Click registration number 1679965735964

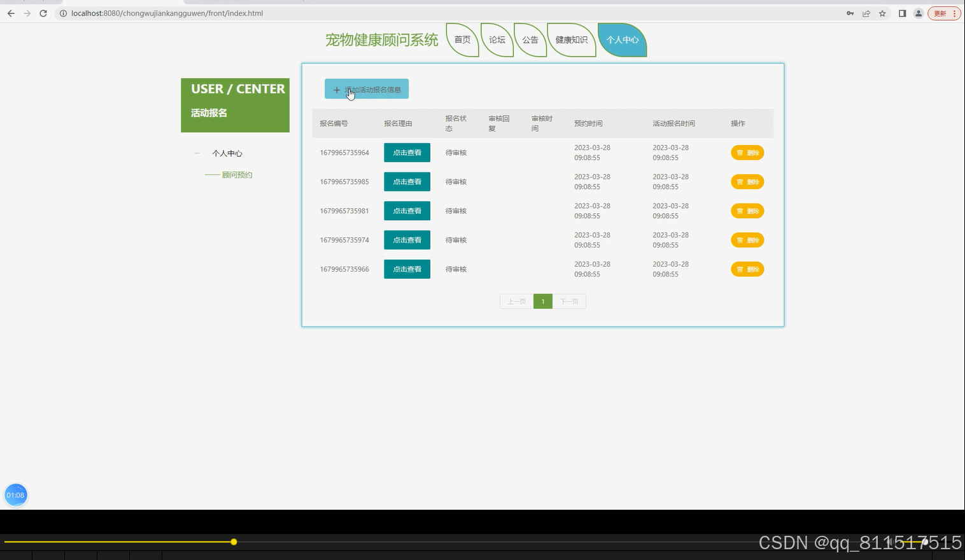tap(344, 153)
